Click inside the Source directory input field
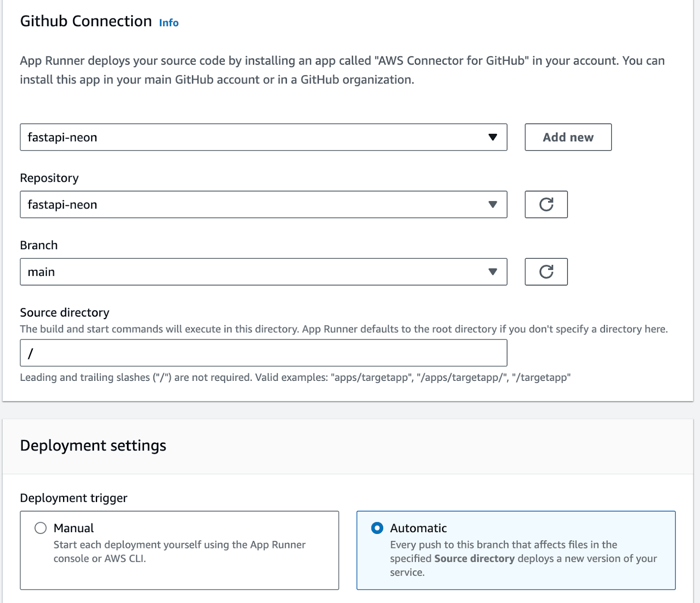Viewport: 700px width, 603px height. click(x=262, y=353)
